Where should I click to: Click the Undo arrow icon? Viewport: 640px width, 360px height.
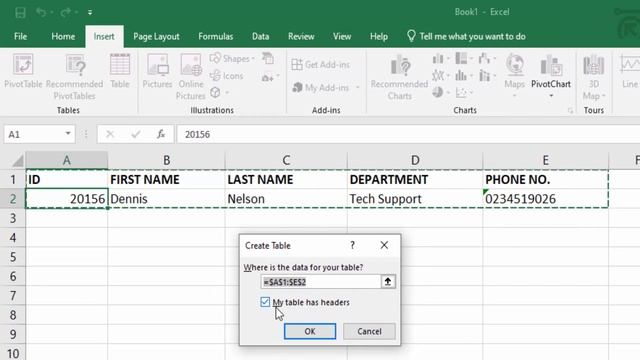pos(41,12)
